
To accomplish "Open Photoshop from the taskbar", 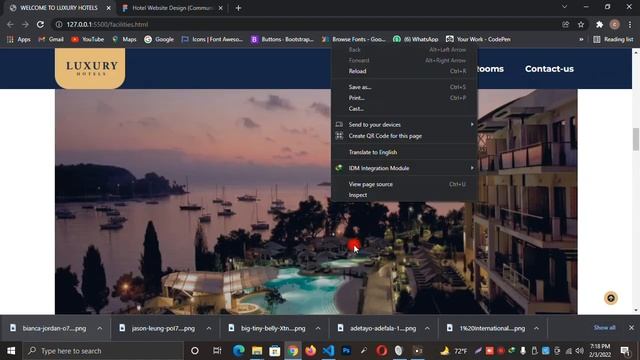I will pos(346,351).
